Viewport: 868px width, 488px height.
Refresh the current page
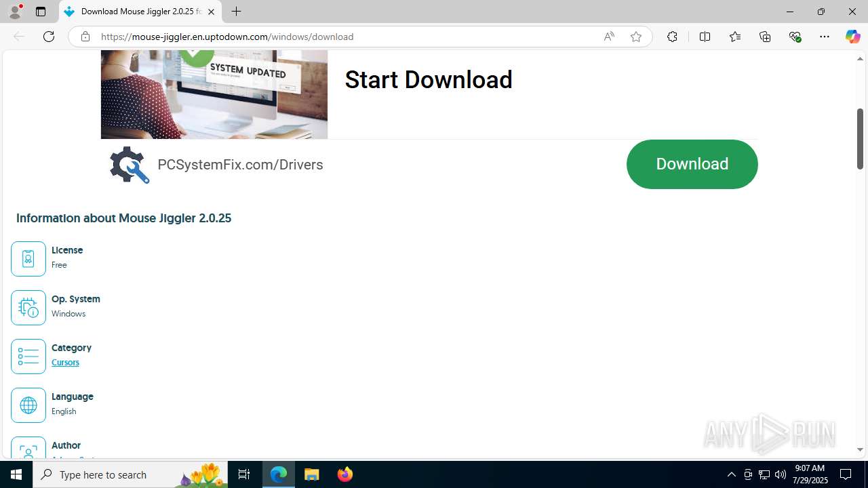pos(49,37)
